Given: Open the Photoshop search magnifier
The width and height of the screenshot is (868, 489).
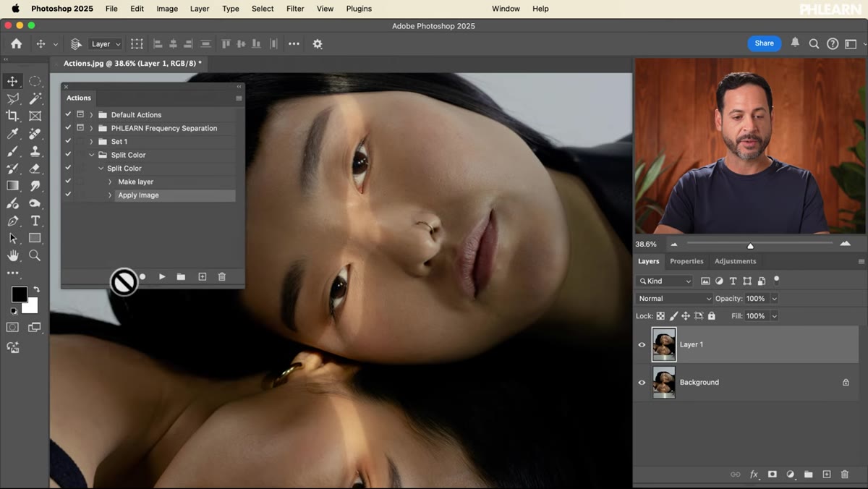Looking at the screenshot, I should point(814,44).
